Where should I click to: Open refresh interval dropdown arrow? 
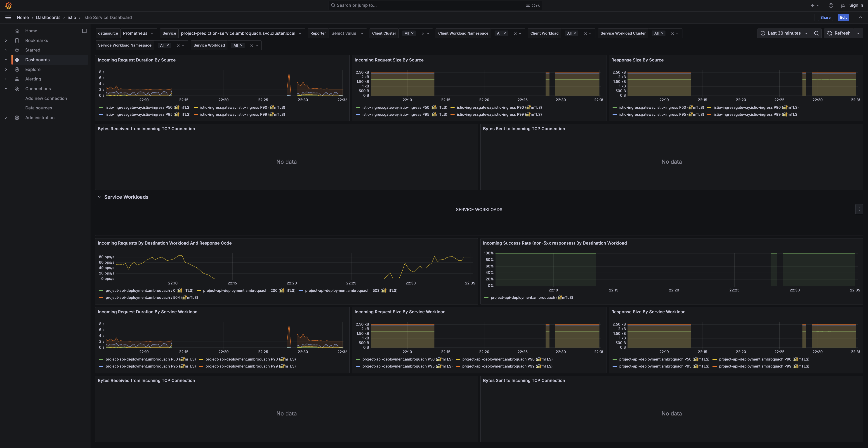point(858,33)
